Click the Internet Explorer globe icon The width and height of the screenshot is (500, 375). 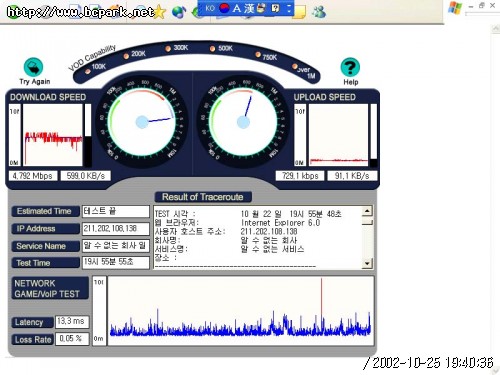pos(179,12)
